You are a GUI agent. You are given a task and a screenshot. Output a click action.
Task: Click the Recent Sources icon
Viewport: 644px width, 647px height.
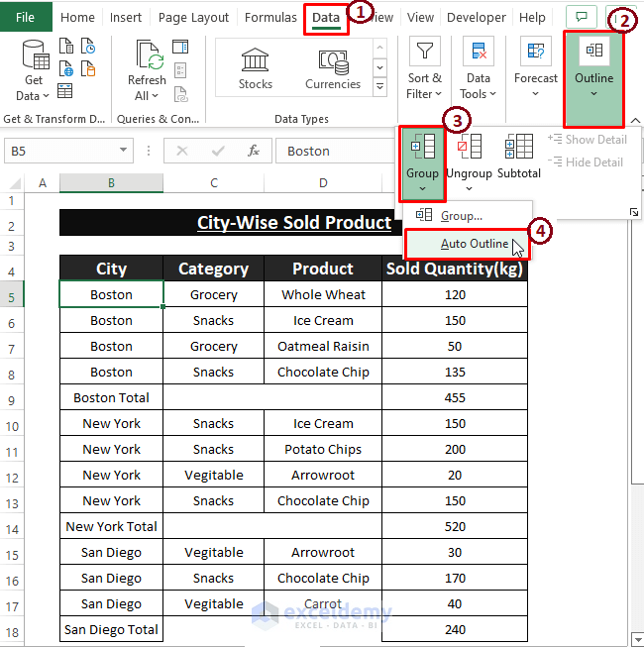(88, 46)
